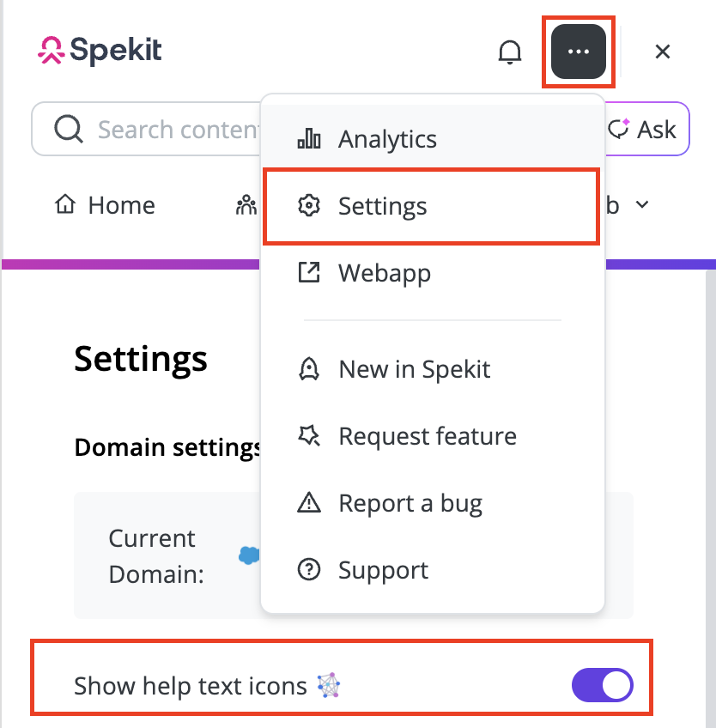This screenshot has width=716, height=728.
Task: Click the Analytics bar chart icon
Action: tap(309, 138)
